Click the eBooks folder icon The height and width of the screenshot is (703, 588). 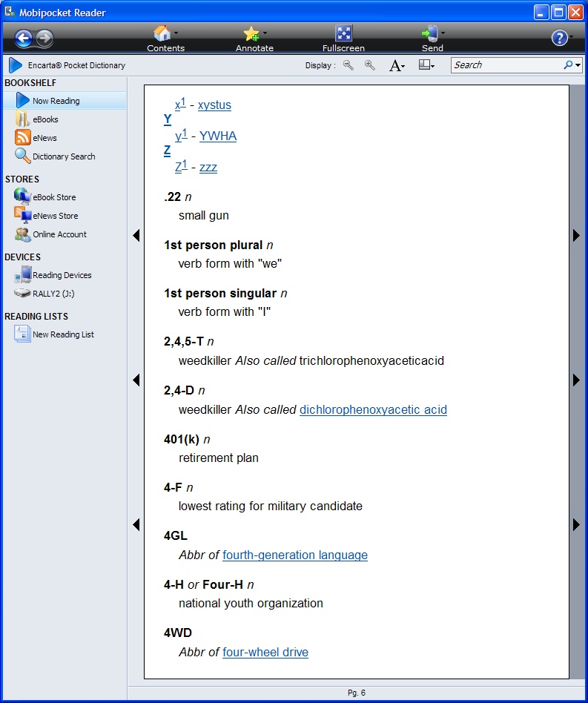coord(22,119)
